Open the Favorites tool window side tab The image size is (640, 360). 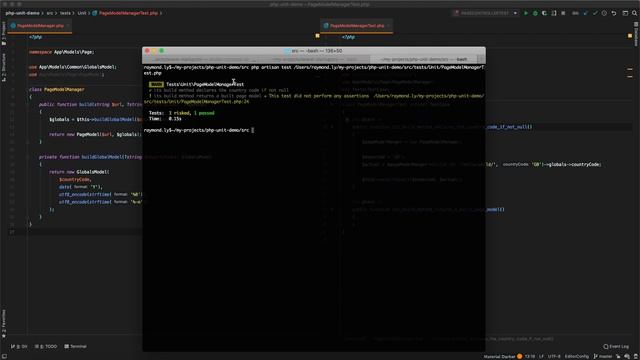4,324
